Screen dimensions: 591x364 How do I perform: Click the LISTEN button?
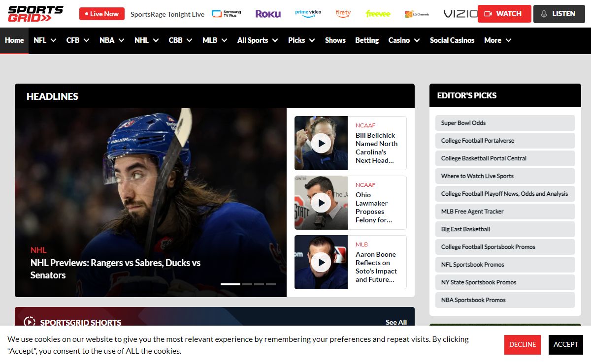click(x=559, y=14)
